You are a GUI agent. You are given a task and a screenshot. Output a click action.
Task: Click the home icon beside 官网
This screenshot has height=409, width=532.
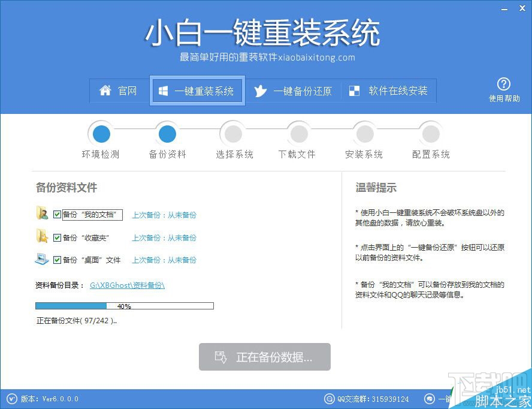pos(105,91)
